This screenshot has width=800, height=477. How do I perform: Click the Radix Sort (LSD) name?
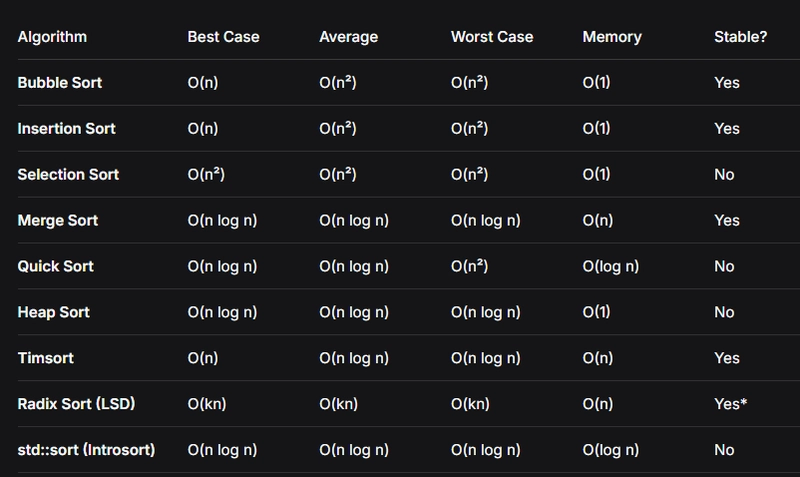click(x=76, y=404)
